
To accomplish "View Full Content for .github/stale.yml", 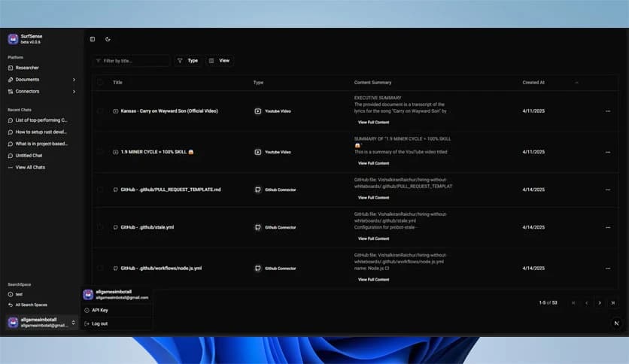I will pos(373,238).
